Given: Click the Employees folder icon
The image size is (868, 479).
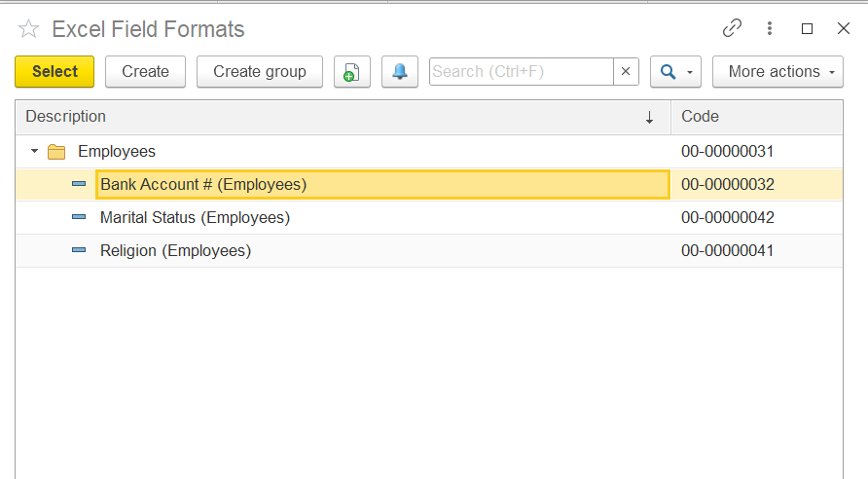Looking at the screenshot, I should tap(56, 152).
